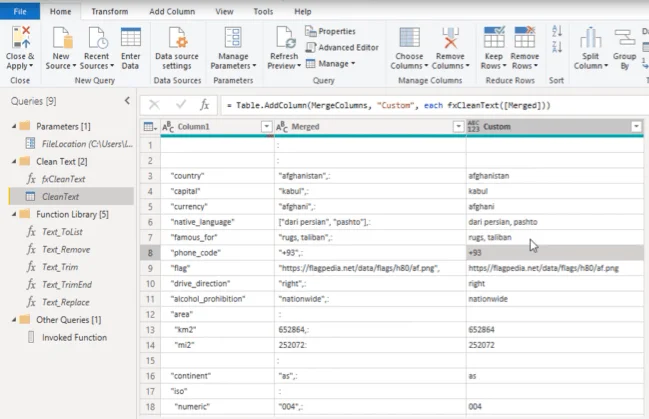Screen dimensions: 649x419
Task: Click the "phone_code" cell
Action: coord(217,253)
